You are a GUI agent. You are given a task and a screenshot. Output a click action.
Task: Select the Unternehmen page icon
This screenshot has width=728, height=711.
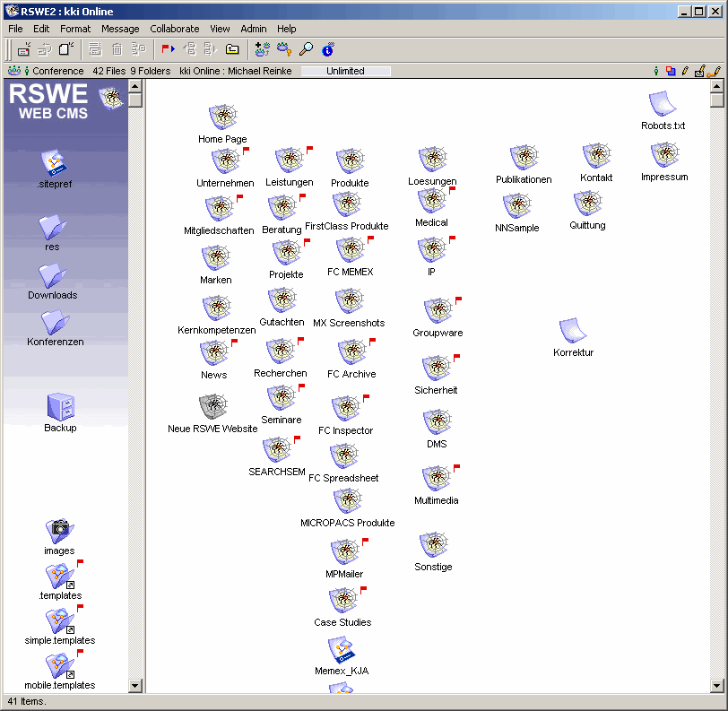[x=226, y=160]
